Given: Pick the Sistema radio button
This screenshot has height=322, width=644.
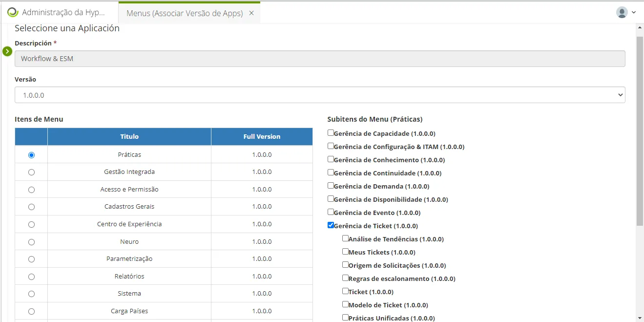Looking at the screenshot, I should [x=32, y=294].
